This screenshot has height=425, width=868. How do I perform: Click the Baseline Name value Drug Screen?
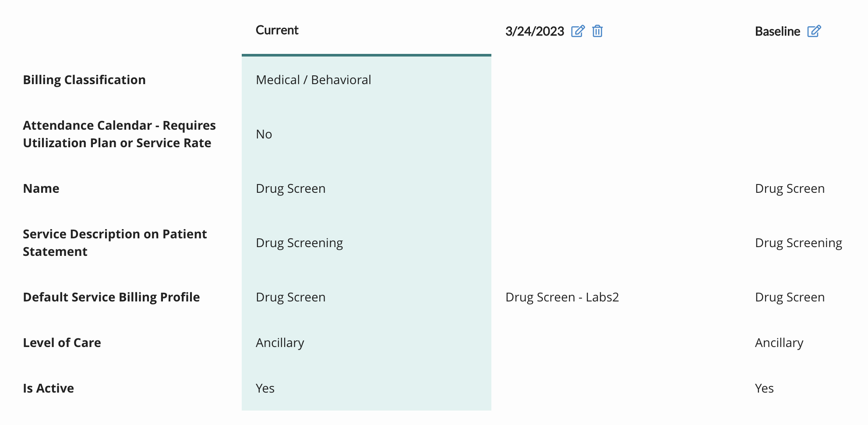(790, 188)
